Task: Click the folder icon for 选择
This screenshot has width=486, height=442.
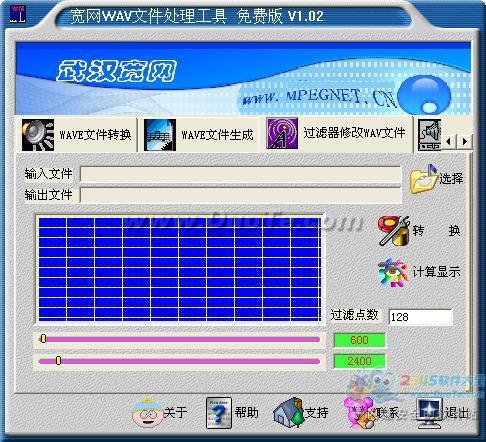Action: pos(424,179)
